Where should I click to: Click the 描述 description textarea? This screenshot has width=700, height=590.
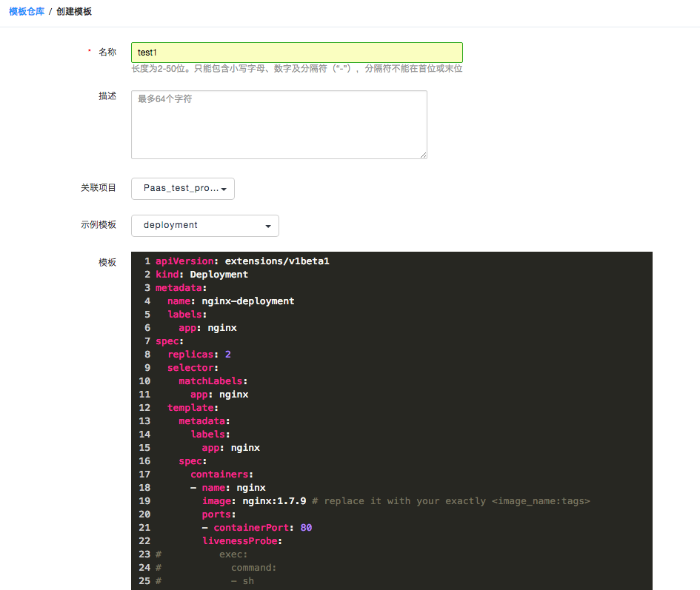(x=279, y=122)
